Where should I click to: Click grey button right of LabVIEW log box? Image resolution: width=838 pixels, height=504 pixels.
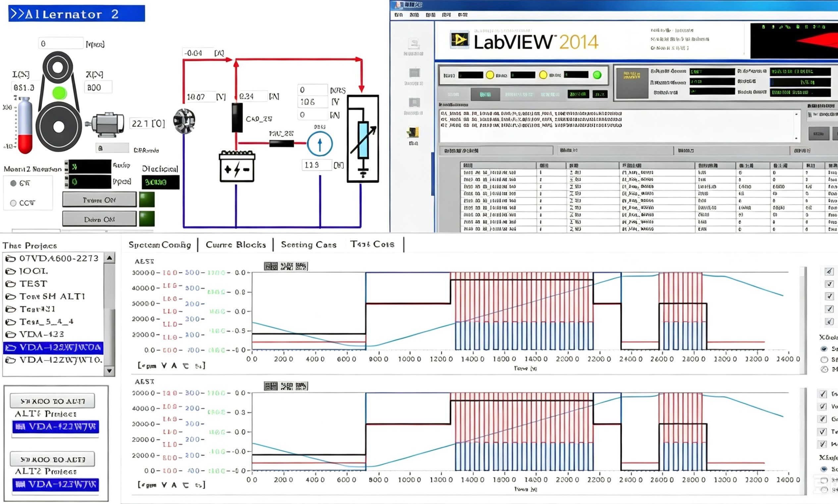(x=819, y=133)
